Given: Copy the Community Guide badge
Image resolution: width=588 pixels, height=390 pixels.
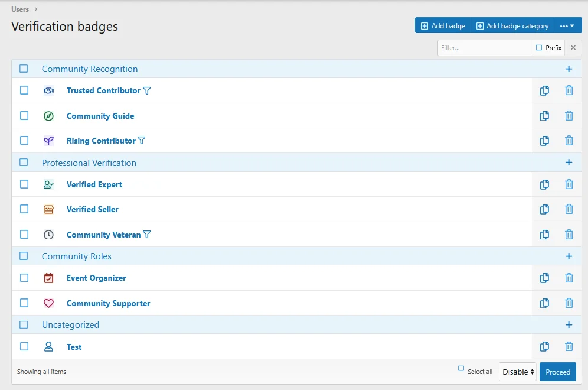Looking at the screenshot, I should pos(544,116).
